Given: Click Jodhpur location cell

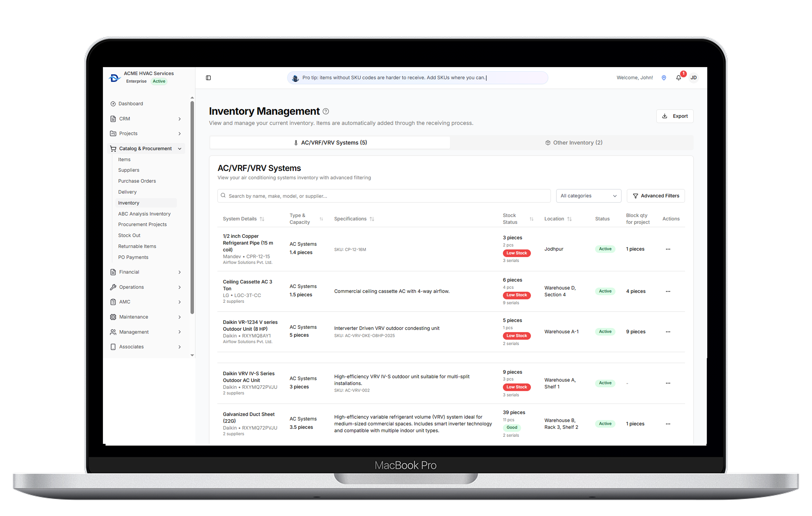Looking at the screenshot, I should pyautogui.click(x=554, y=249).
